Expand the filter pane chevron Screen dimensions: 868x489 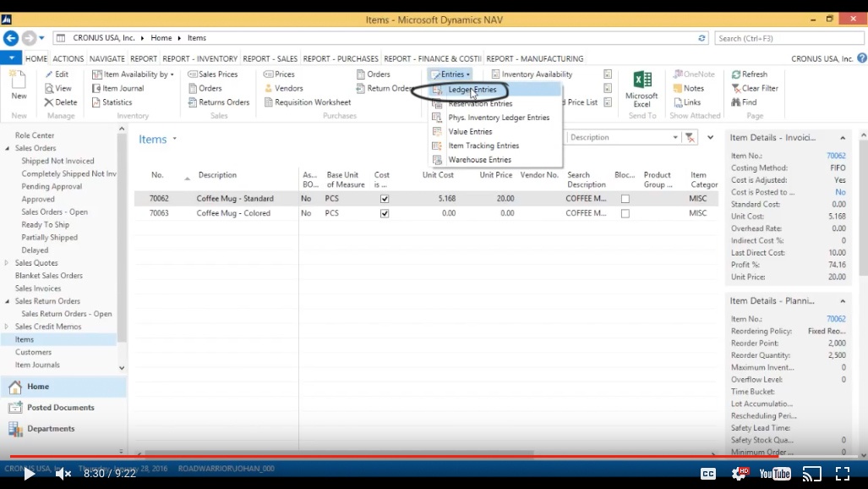pyautogui.click(x=710, y=138)
